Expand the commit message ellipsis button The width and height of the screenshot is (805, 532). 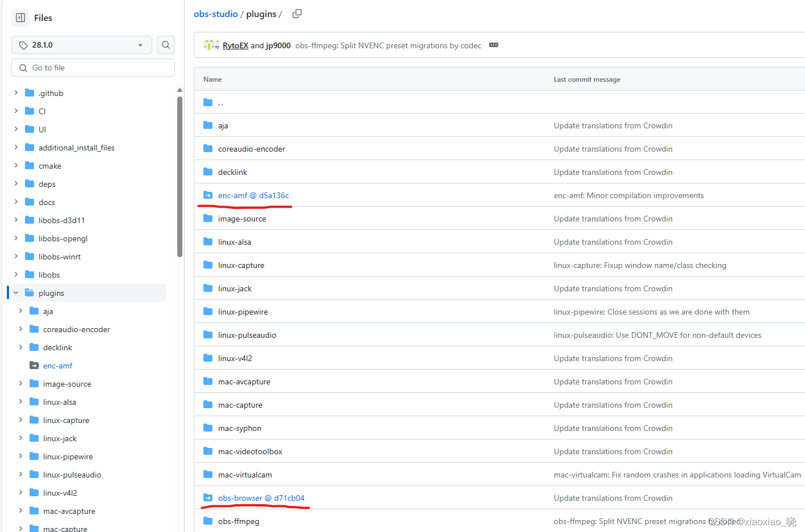tap(494, 45)
